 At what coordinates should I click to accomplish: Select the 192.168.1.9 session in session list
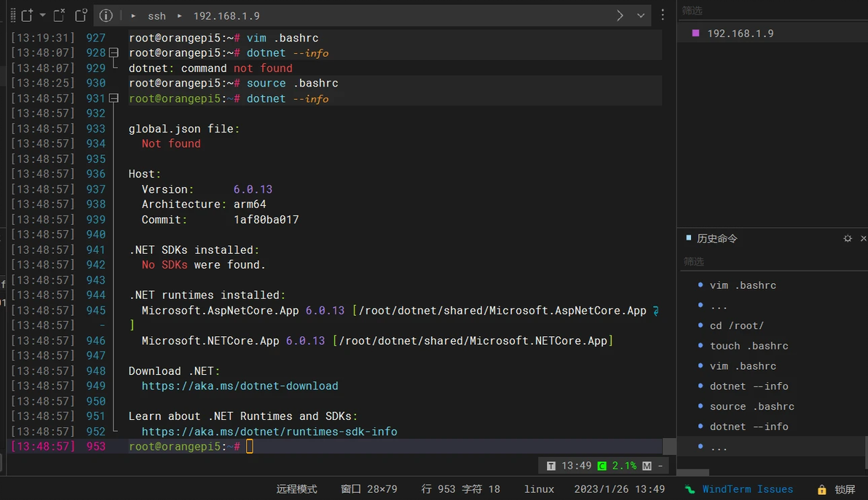740,33
